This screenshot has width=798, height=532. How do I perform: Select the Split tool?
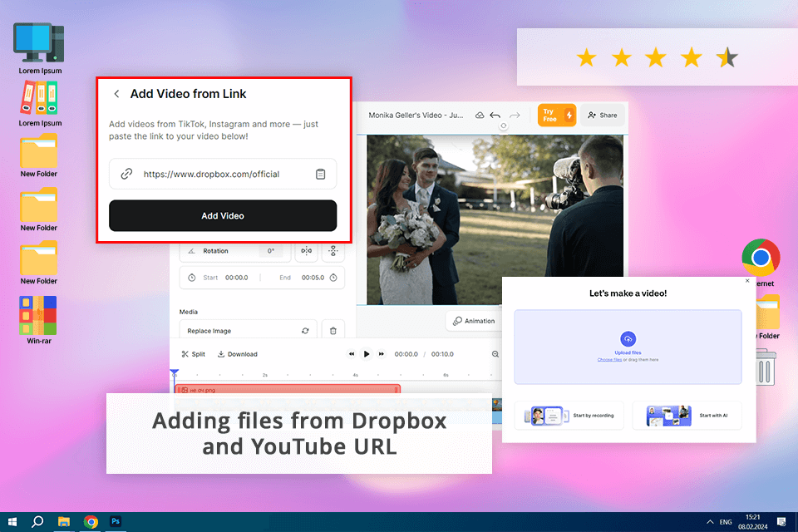click(x=194, y=354)
